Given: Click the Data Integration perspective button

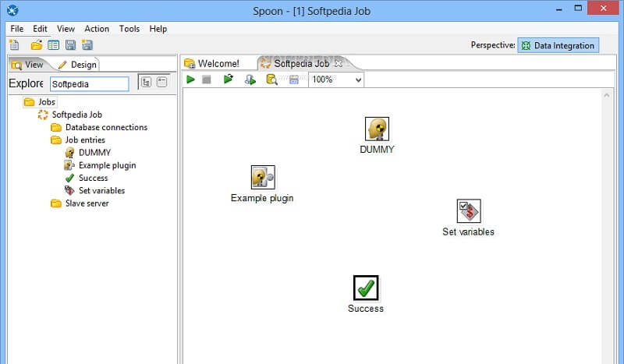Looking at the screenshot, I should tap(558, 45).
